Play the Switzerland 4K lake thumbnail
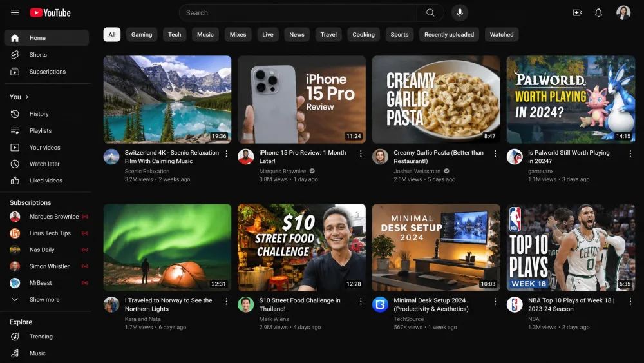The image size is (644, 363). pyautogui.click(x=167, y=99)
